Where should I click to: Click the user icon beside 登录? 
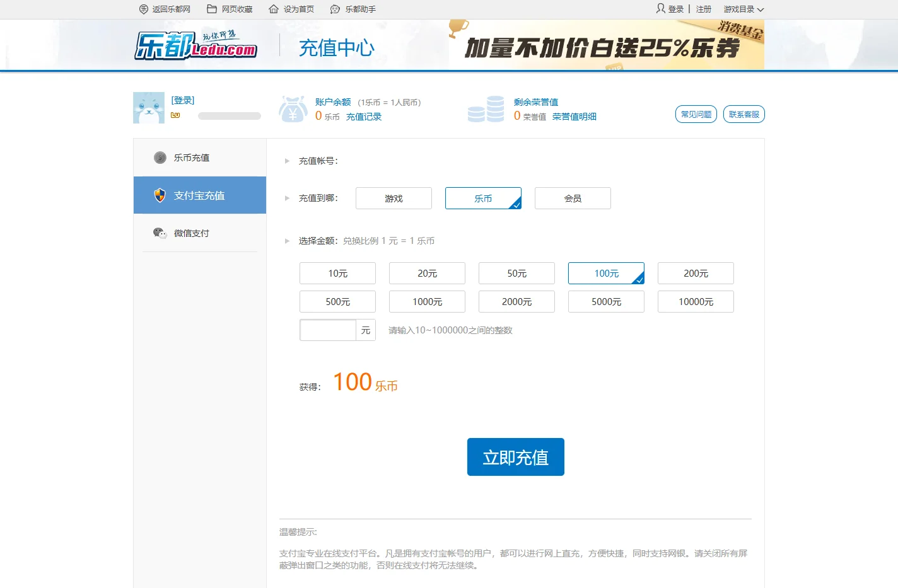click(661, 8)
